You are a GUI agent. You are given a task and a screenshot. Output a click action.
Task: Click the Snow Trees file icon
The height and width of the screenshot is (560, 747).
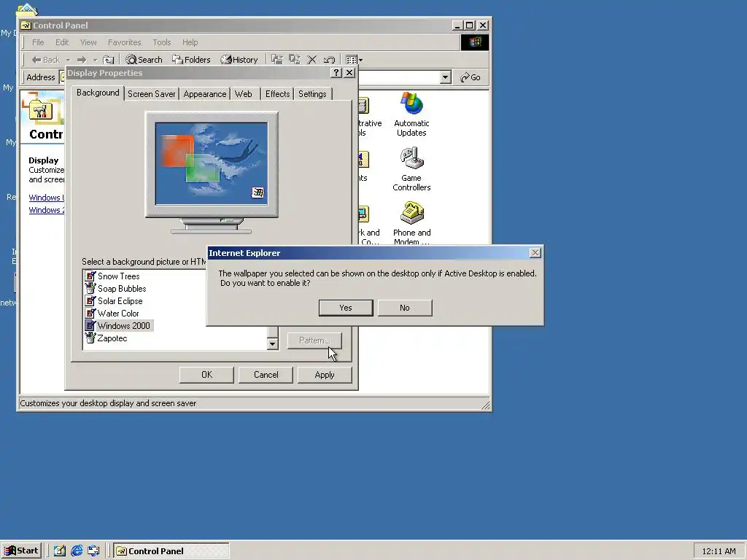pos(90,276)
